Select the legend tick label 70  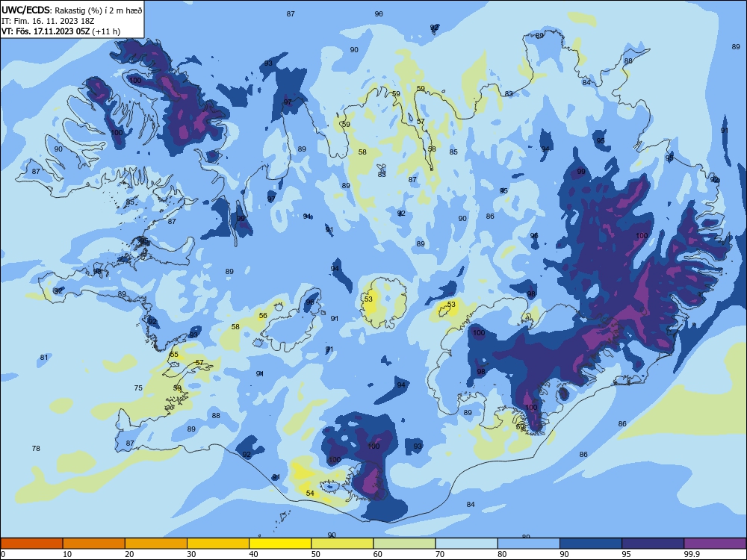click(440, 554)
